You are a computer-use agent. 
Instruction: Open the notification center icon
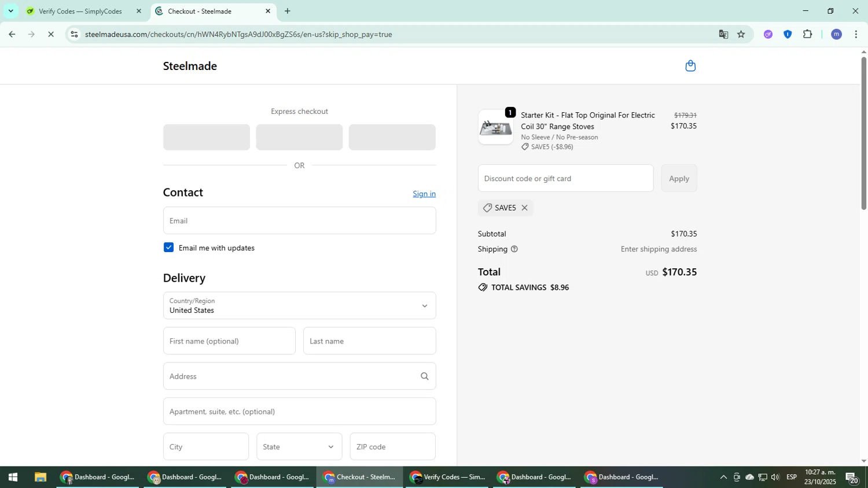[x=852, y=478]
